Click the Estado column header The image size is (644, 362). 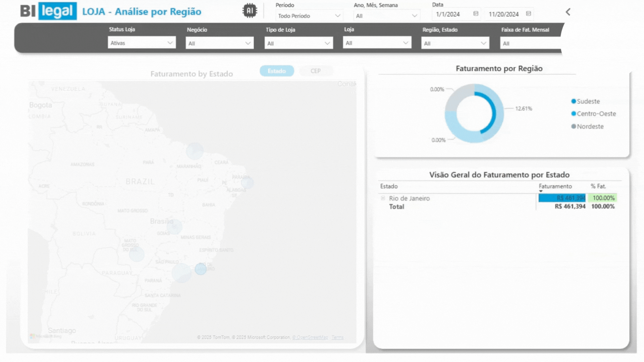click(x=389, y=186)
